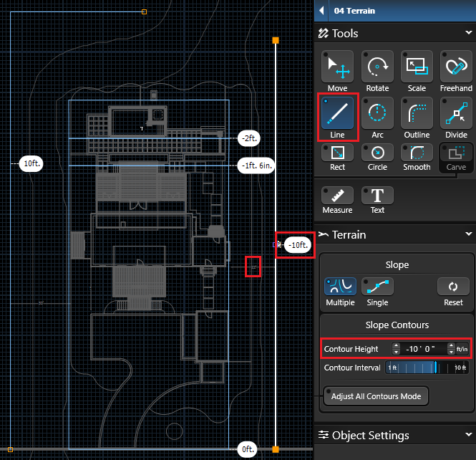Select the Outline tool
This screenshot has height=460, width=476.
417,115
